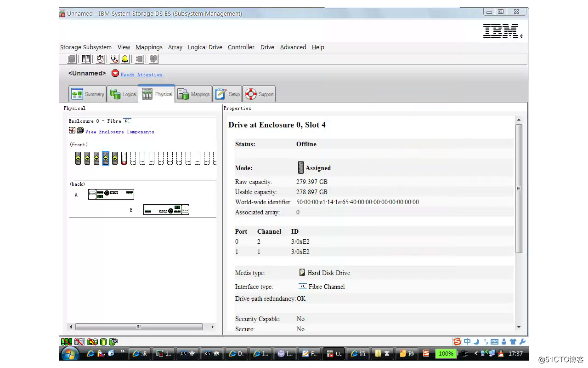Click Physical pane horizontal scroll left arrow
The width and height of the screenshot is (588, 368).
click(x=71, y=327)
